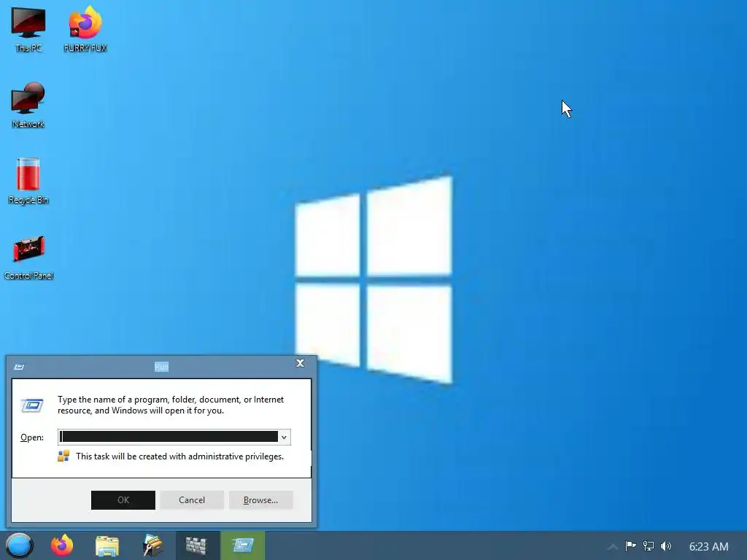Click the administrative privileges notice text
Screen dimensions: 747x560
pyautogui.click(x=179, y=456)
